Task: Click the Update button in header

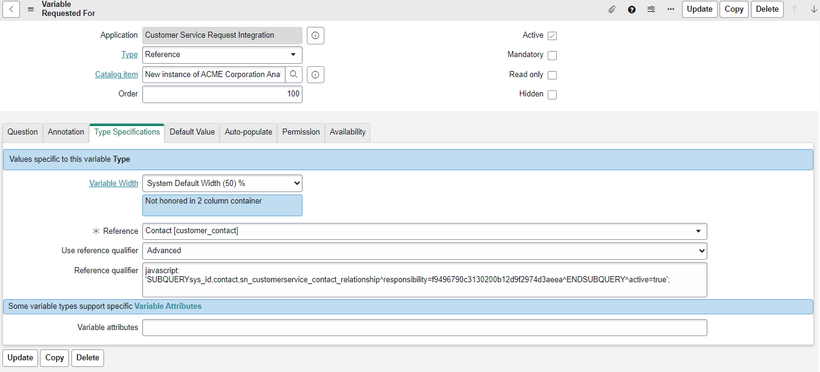Action: [700, 9]
